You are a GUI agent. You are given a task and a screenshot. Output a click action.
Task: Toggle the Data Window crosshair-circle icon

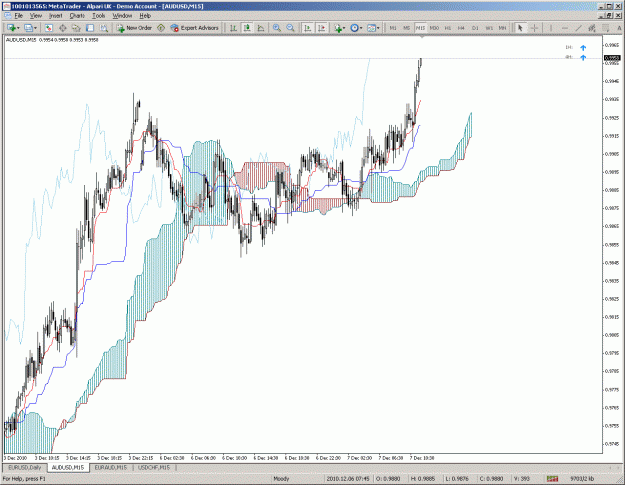pos(63,28)
